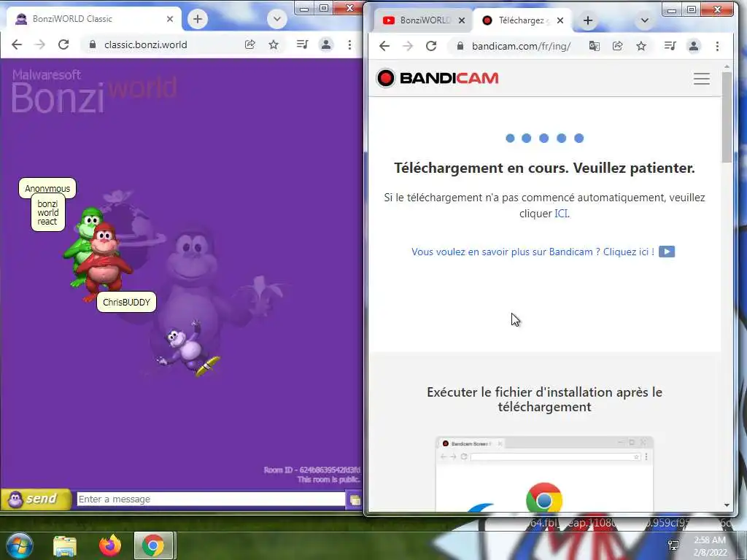Viewport: 747px width, 560px height.
Task: Click Vous voulez en savoir plus sur Bandicam link
Action: click(x=533, y=252)
